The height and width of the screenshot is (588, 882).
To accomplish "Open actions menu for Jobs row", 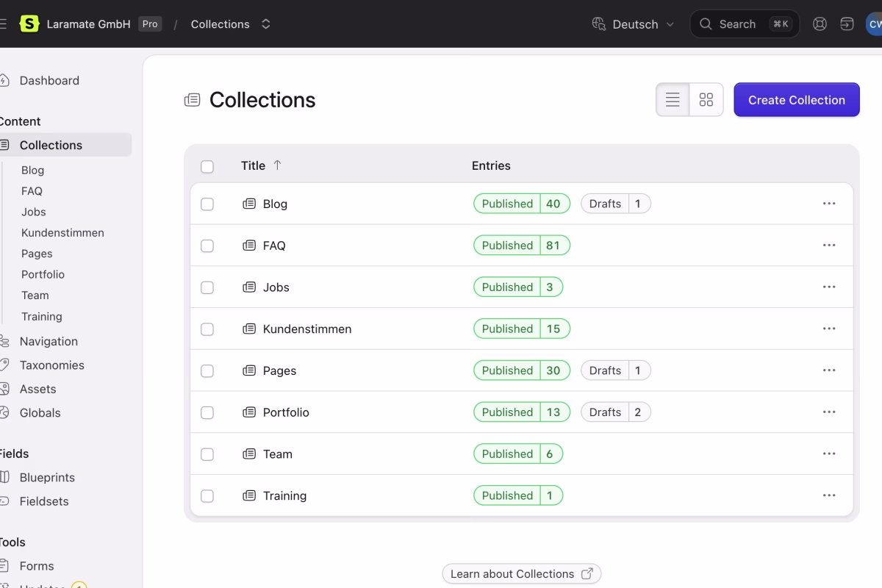I will [829, 287].
